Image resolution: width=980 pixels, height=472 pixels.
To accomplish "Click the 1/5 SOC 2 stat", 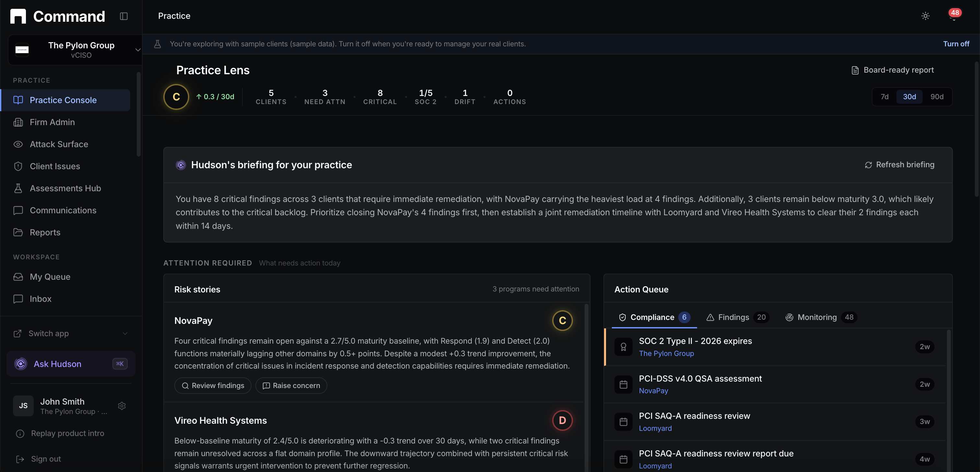I will coord(425,97).
